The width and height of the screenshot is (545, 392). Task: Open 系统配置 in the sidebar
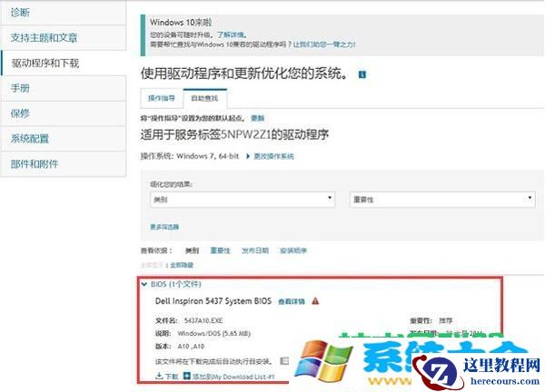(x=64, y=139)
